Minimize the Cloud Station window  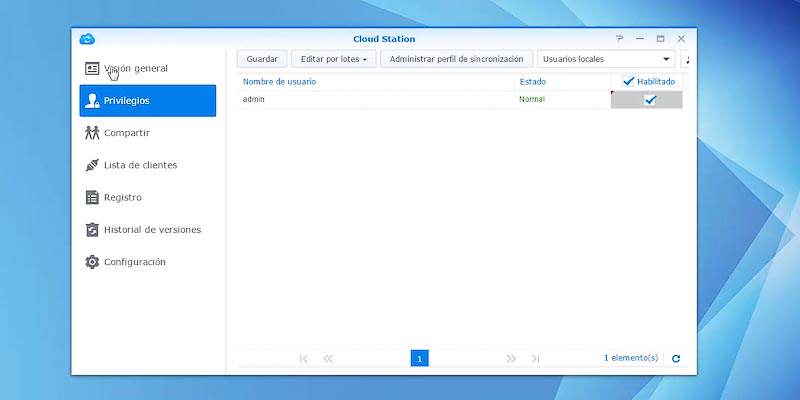[x=640, y=39]
